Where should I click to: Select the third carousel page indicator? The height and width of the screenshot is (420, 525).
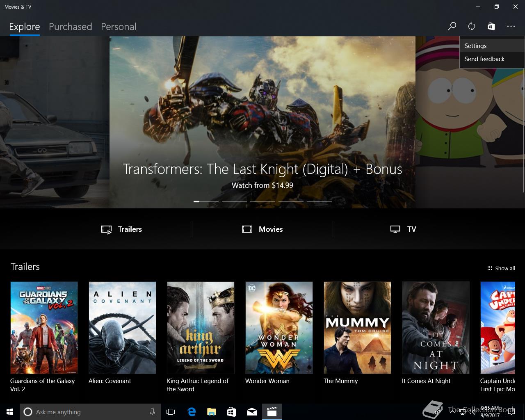[x=262, y=201]
